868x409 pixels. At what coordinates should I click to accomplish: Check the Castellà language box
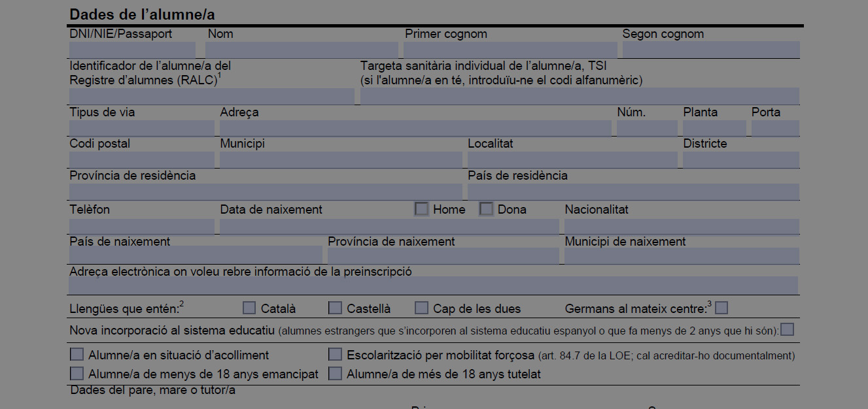(x=335, y=308)
